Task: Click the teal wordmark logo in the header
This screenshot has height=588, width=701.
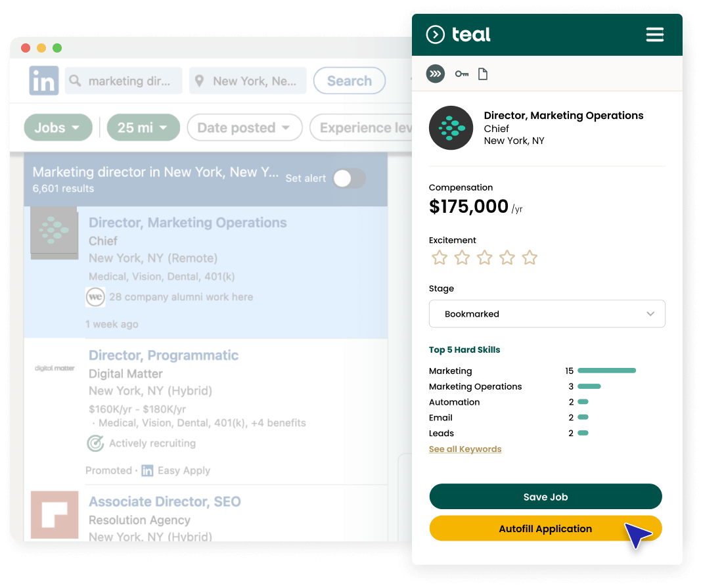Action: click(471, 34)
